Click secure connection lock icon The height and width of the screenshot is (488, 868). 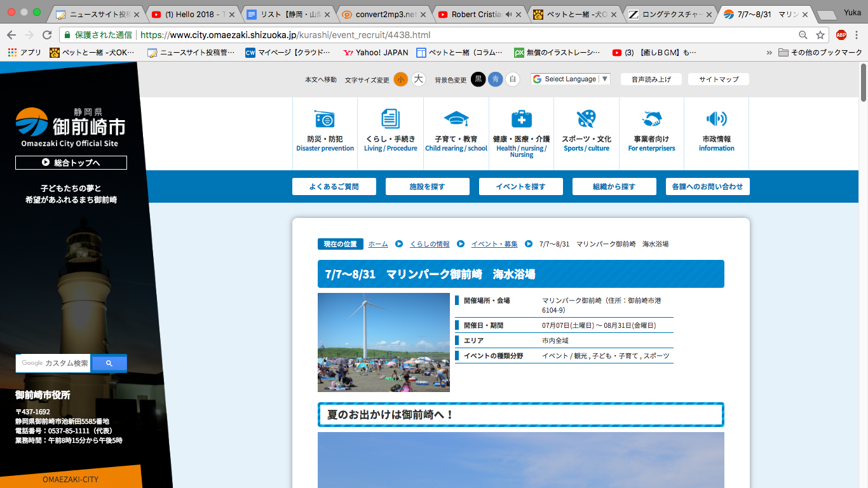coord(68,35)
